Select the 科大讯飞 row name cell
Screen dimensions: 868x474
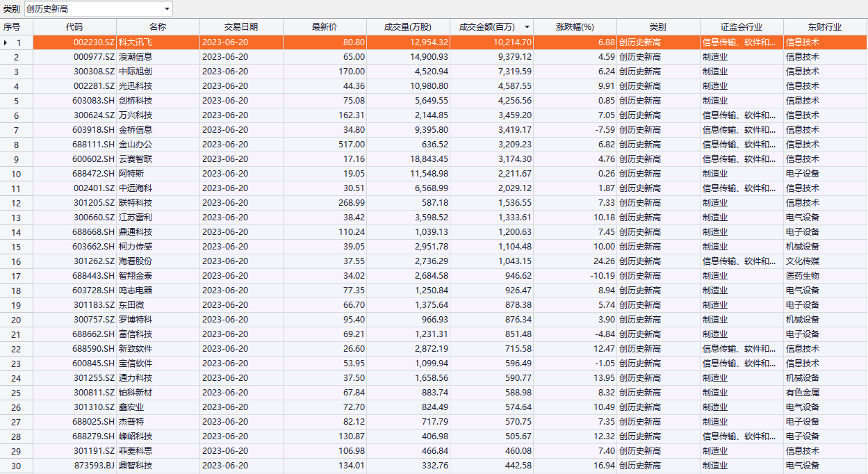pos(158,42)
